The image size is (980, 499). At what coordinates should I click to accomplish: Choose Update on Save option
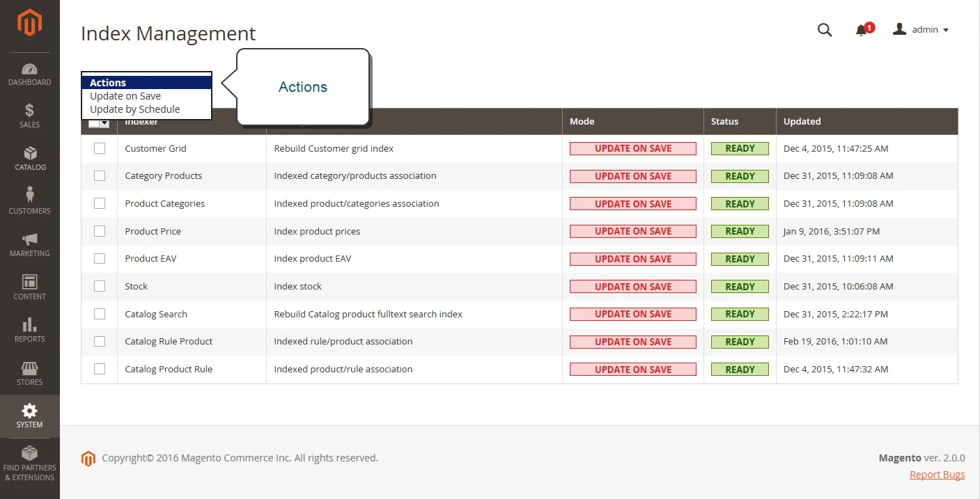point(125,96)
